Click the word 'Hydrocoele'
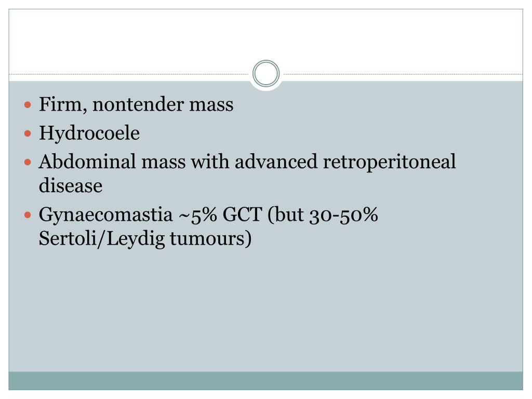Viewport: 532px width, 399px height. coord(89,134)
